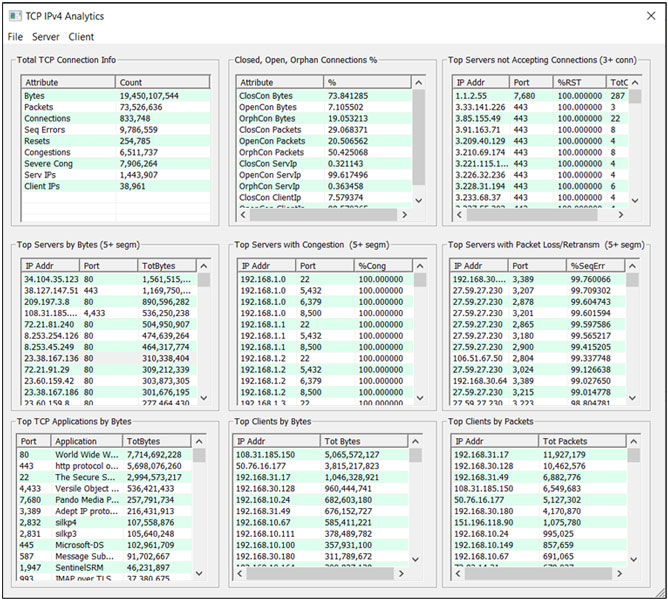Click scroll up arrow in Top Clients by Bytes list

pyautogui.click(x=415, y=442)
